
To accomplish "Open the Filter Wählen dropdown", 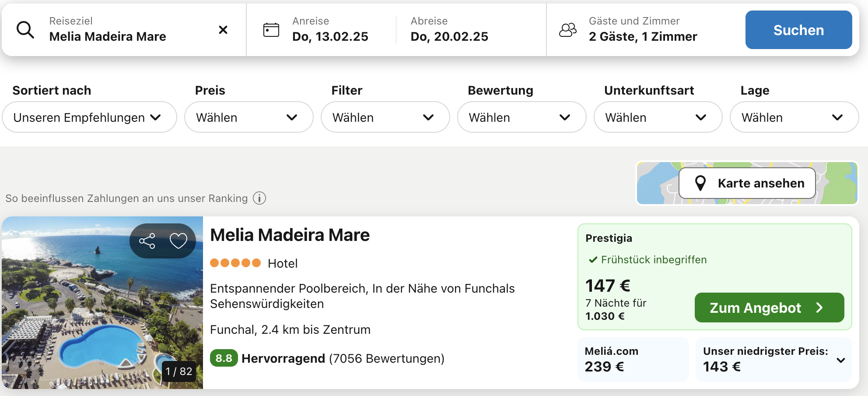I will [385, 117].
